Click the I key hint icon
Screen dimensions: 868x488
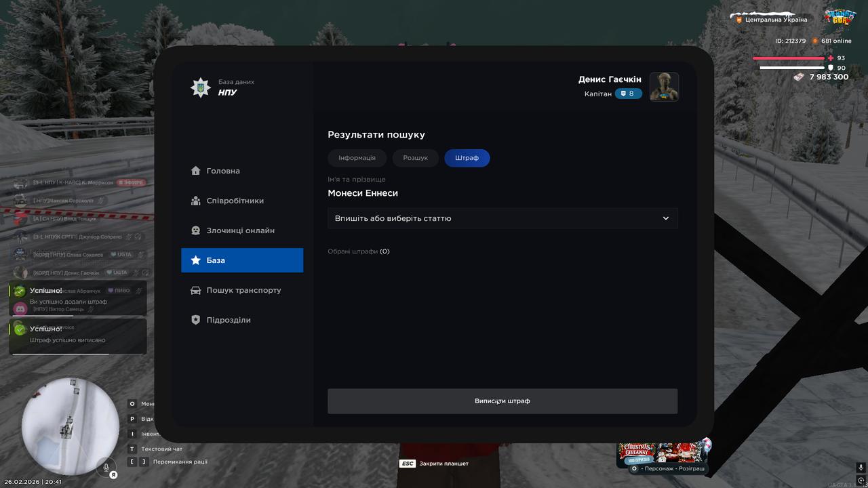[132, 434]
